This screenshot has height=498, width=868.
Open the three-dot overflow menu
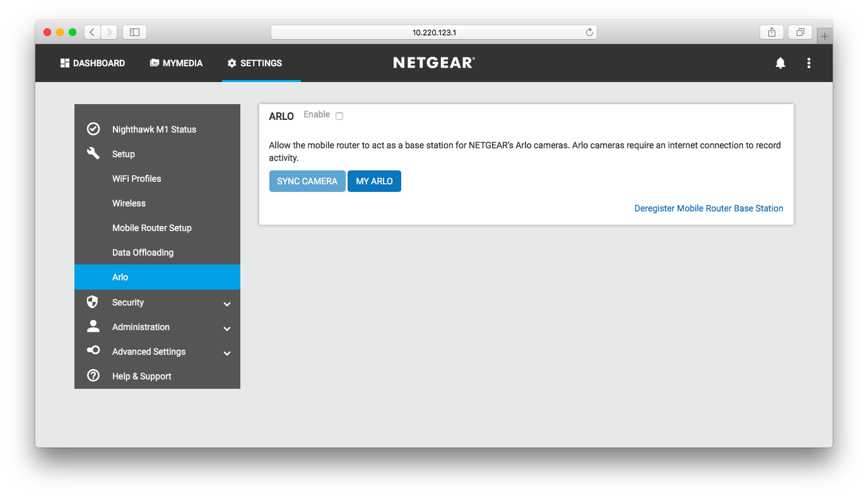809,63
